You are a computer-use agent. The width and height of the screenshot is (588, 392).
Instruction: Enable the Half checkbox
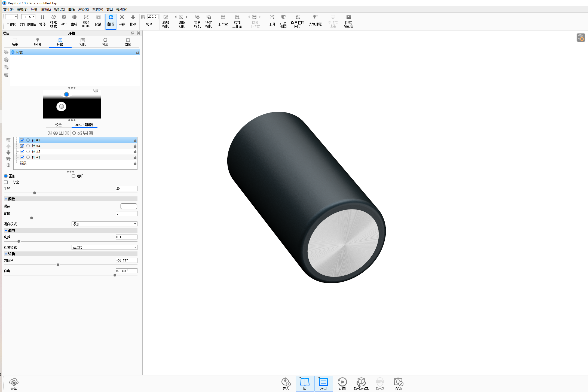coord(6,182)
